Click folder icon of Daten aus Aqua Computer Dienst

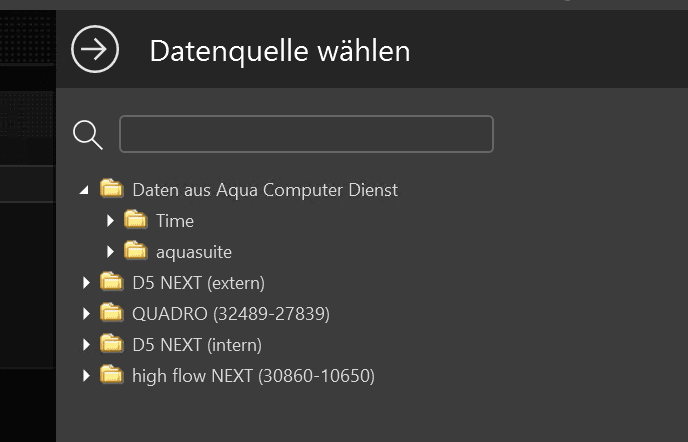coord(111,189)
